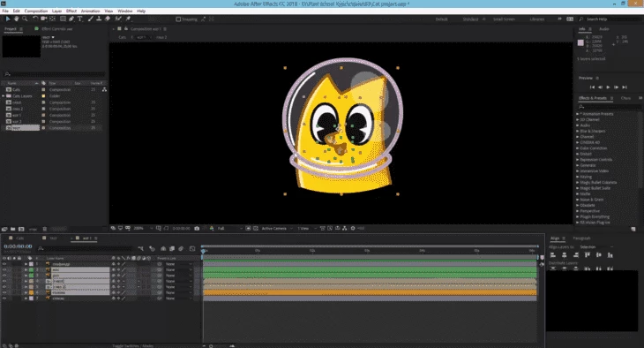Select the Puppet Pin tool

(128, 19)
